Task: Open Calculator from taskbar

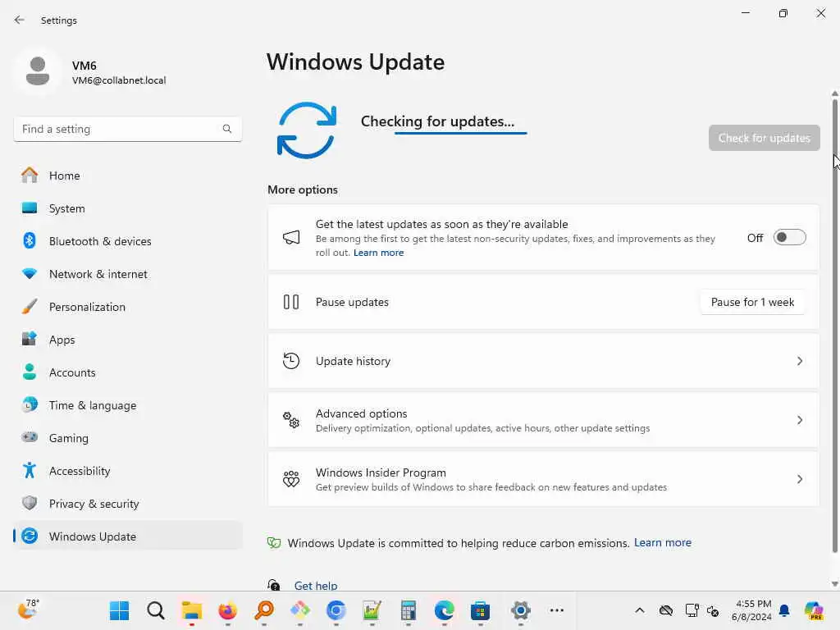Action: (409, 610)
